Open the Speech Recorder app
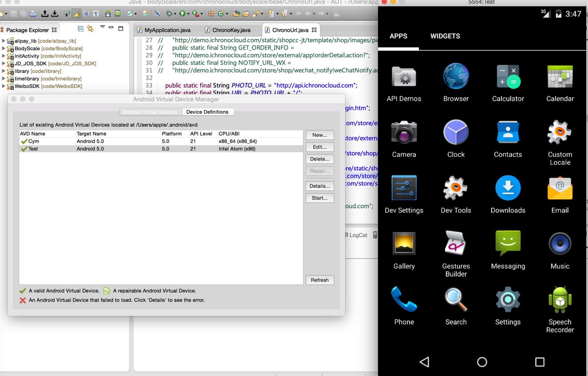 click(560, 310)
